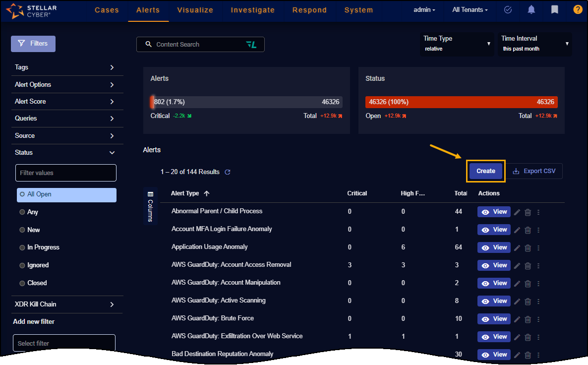Edit the Abnormal Parent / Child Process alert
The height and width of the screenshot is (365, 588).
tap(517, 212)
